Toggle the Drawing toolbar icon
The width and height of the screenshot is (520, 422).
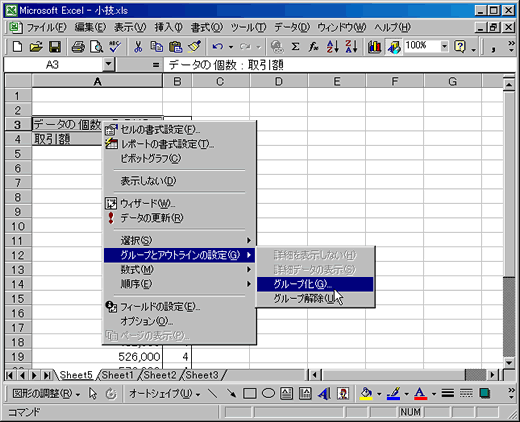click(394, 47)
